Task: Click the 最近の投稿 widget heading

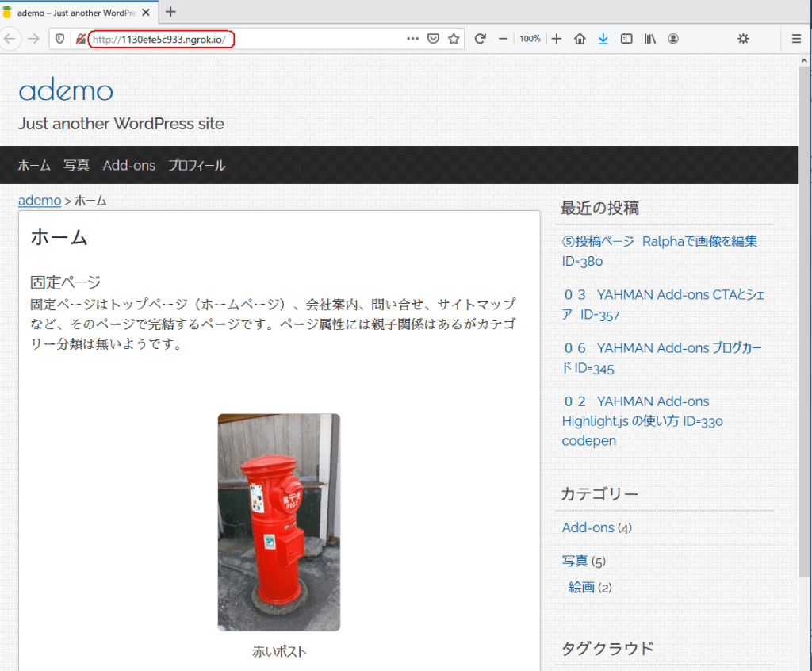Action: (x=599, y=209)
